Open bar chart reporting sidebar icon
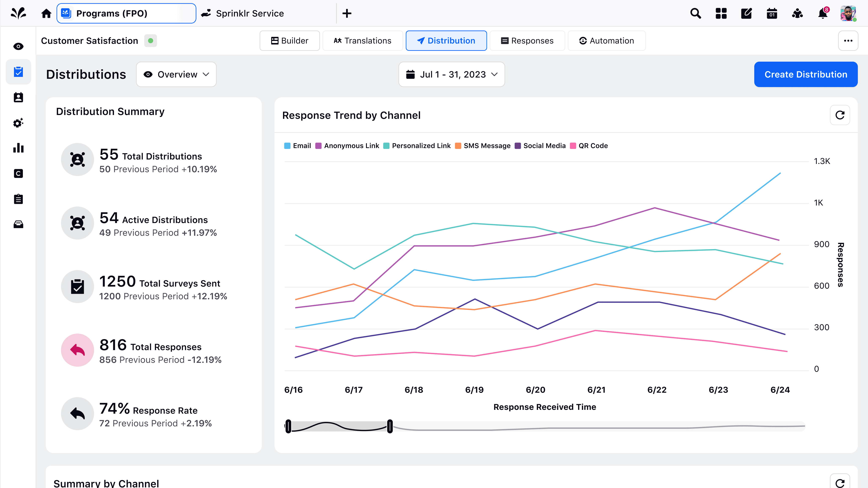 pos(18,148)
